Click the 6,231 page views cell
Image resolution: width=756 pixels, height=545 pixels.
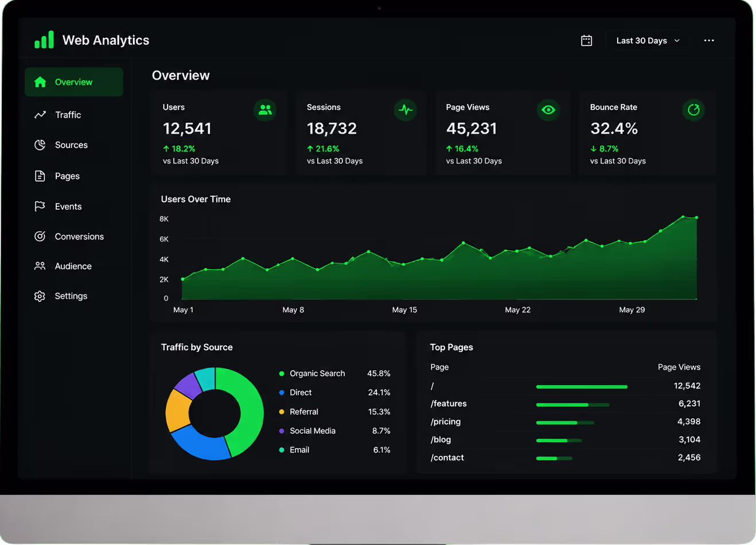689,403
